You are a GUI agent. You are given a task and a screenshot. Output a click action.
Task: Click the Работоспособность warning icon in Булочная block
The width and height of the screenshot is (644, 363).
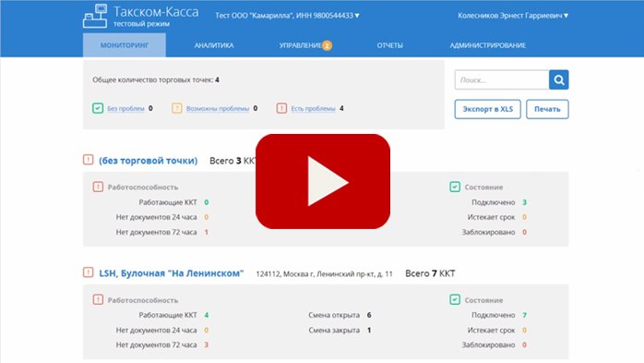(98, 299)
